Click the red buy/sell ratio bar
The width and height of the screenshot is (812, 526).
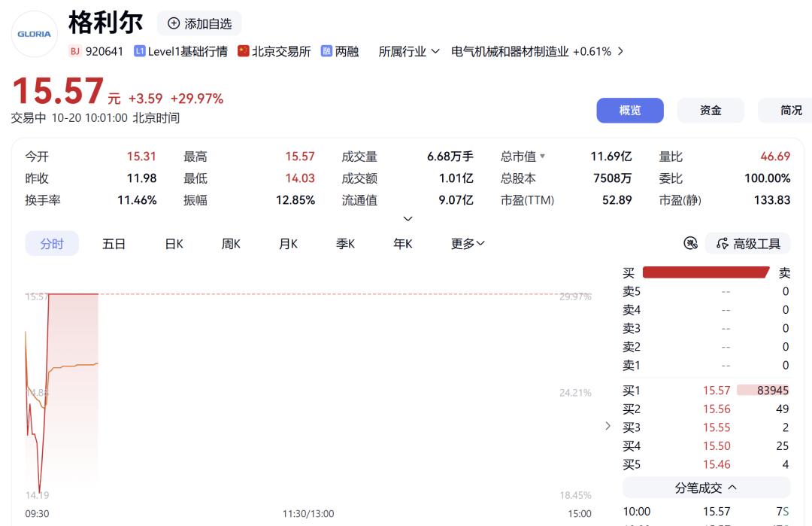coord(706,272)
